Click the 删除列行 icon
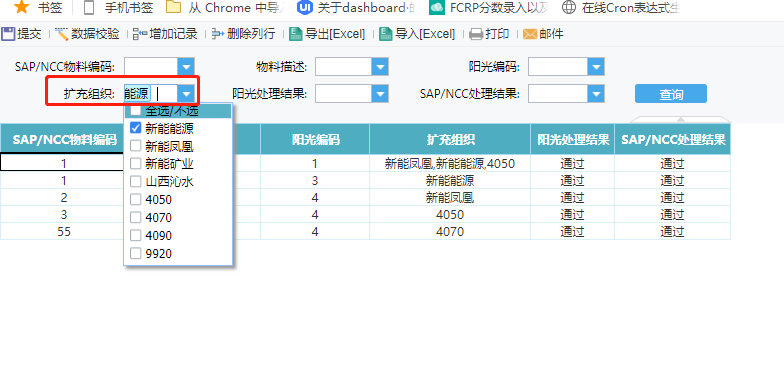Viewport: 784px width, 365px height. click(218, 34)
